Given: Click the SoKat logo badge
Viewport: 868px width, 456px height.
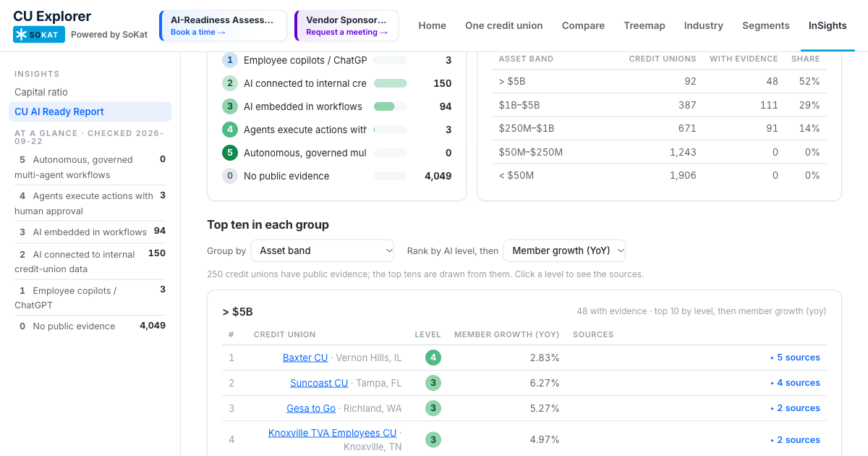Looking at the screenshot, I should point(39,34).
